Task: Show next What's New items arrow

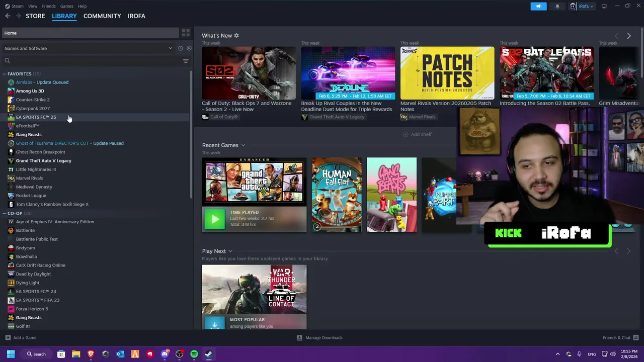Action: point(628,36)
